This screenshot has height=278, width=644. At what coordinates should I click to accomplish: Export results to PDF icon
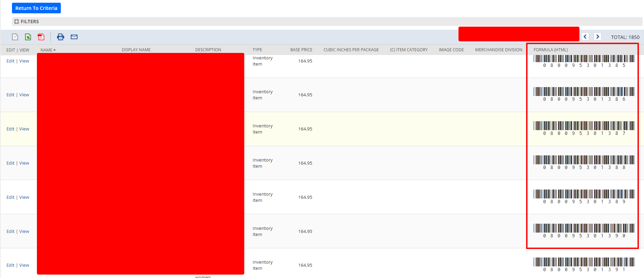click(41, 37)
